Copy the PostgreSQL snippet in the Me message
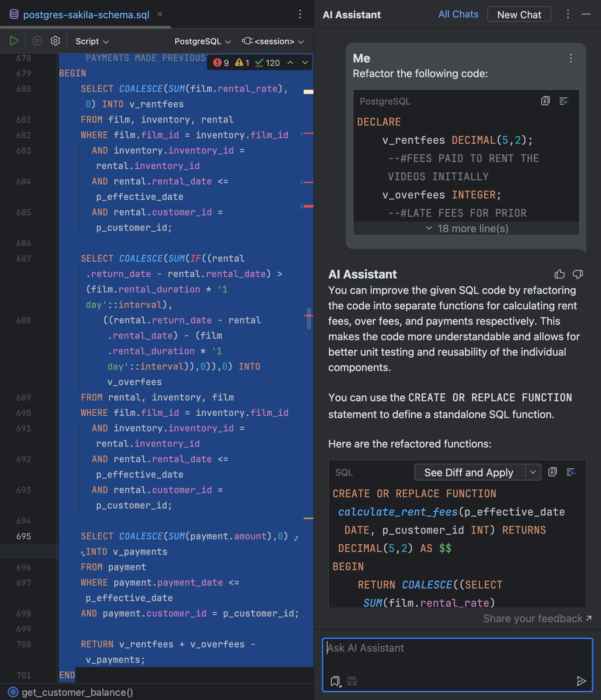 point(545,101)
